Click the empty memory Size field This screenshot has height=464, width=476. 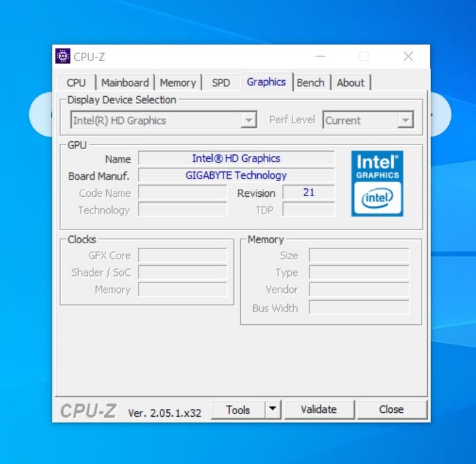coord(359,255)
